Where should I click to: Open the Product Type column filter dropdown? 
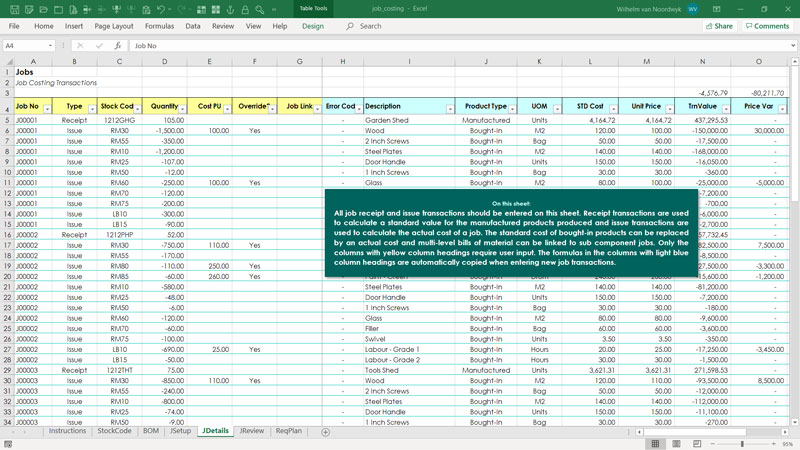coord(512,109)
